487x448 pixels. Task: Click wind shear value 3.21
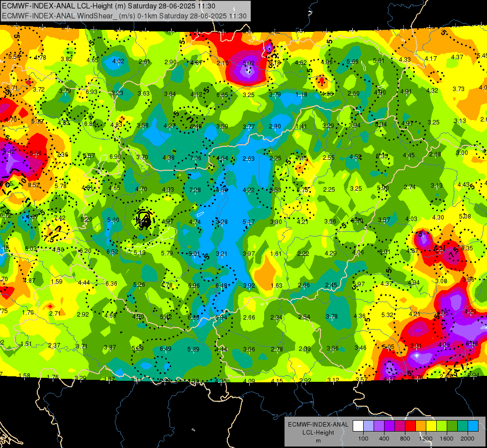coord(222,254)
